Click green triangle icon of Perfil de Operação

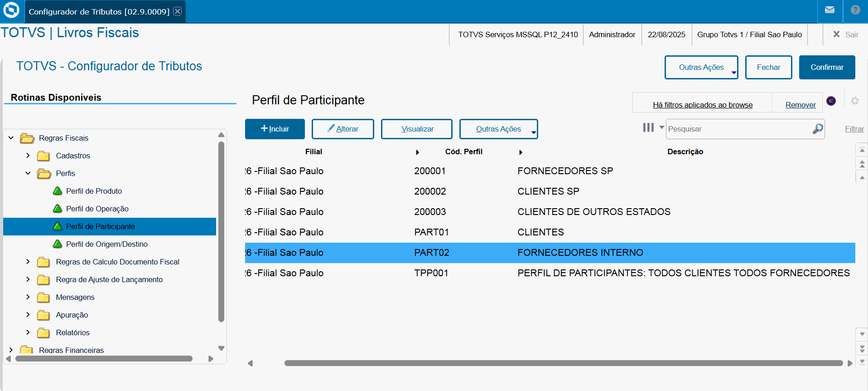pyautogui.click(x=58, y=209)
